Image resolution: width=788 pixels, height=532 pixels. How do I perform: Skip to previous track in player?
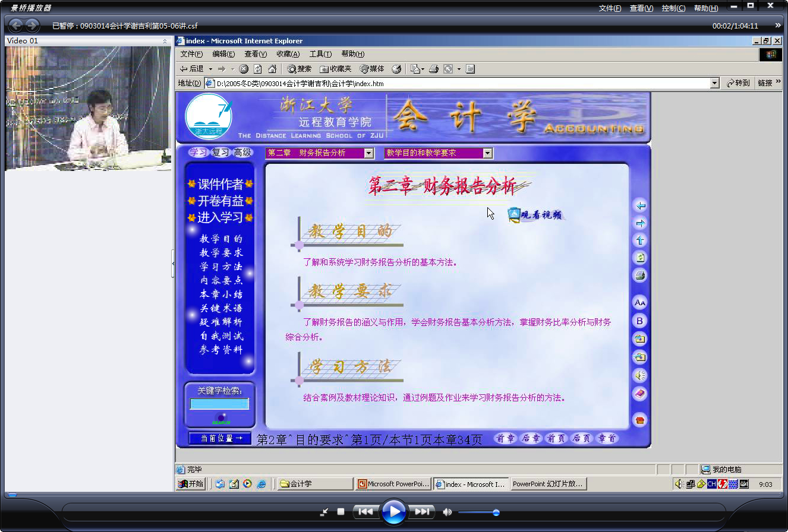pos(366,512)
